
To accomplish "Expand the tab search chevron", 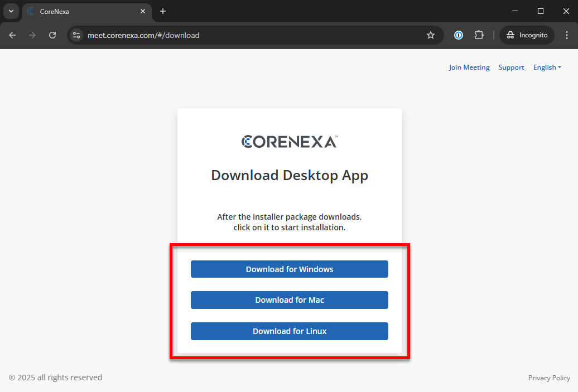I will pyautogui.click(x=11, y=11).
